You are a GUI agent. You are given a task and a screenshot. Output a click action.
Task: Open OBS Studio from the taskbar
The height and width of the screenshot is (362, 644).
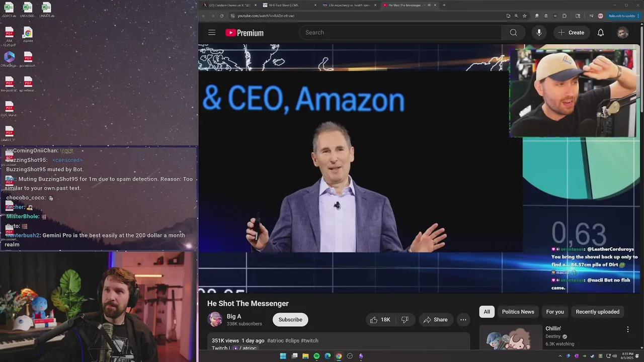350,356
